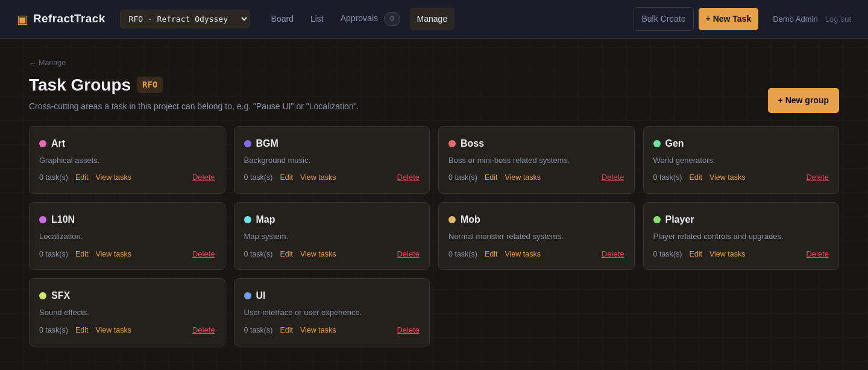Click the + New Task button

coord(728,19)
